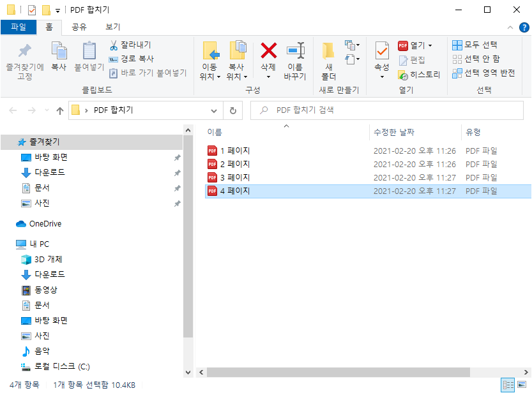Click the 속성 (Properties) checkmark icon

coord(382,52)
